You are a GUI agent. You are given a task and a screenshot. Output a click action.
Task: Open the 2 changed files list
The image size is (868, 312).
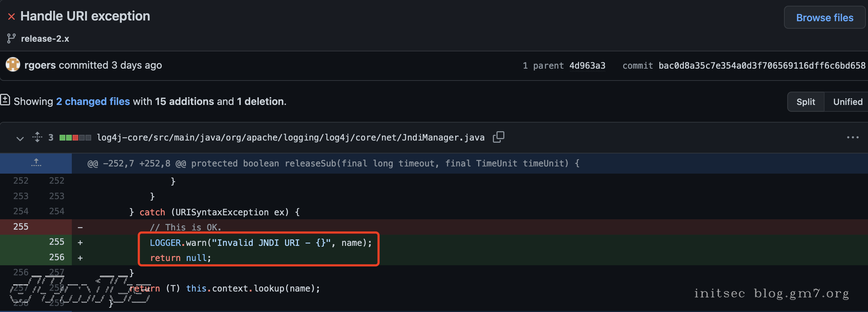pos(93,102)
